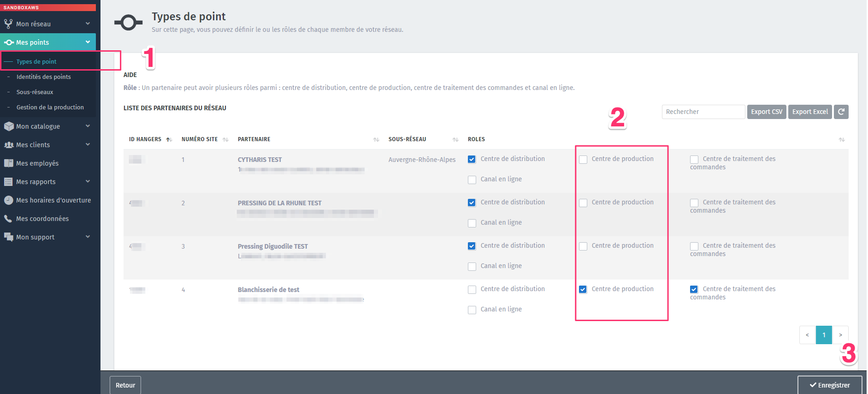Check Centre de production for PRESSING DE LA RHUNE
This screenshot has height=394, width=868.
tap(583, 203)
